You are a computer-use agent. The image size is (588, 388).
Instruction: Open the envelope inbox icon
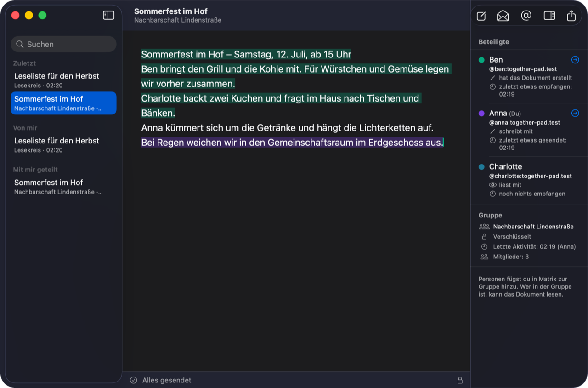coord(503,16)
